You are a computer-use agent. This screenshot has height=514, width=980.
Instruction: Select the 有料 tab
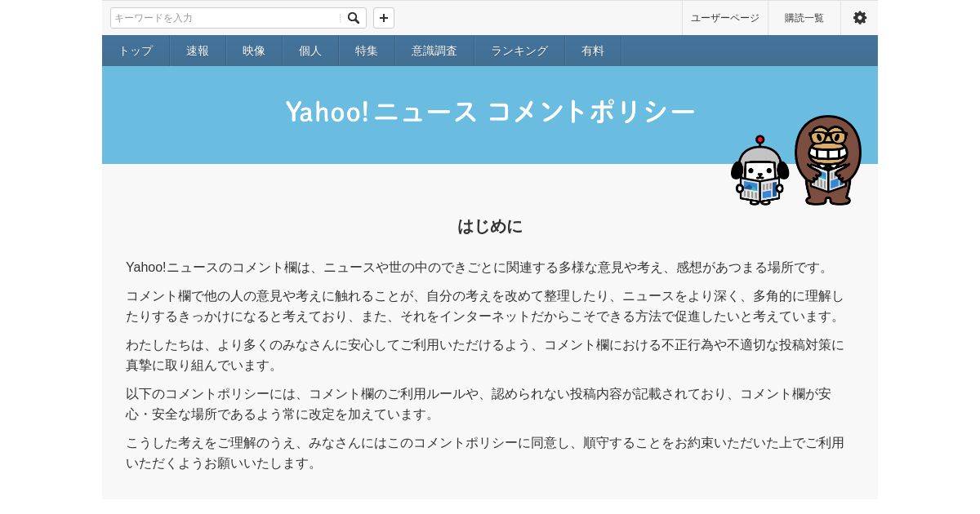click(x=593, y=51)
